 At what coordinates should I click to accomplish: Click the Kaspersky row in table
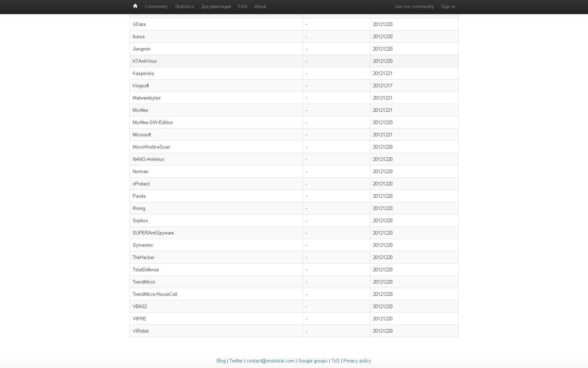click(x=143, y=74)
